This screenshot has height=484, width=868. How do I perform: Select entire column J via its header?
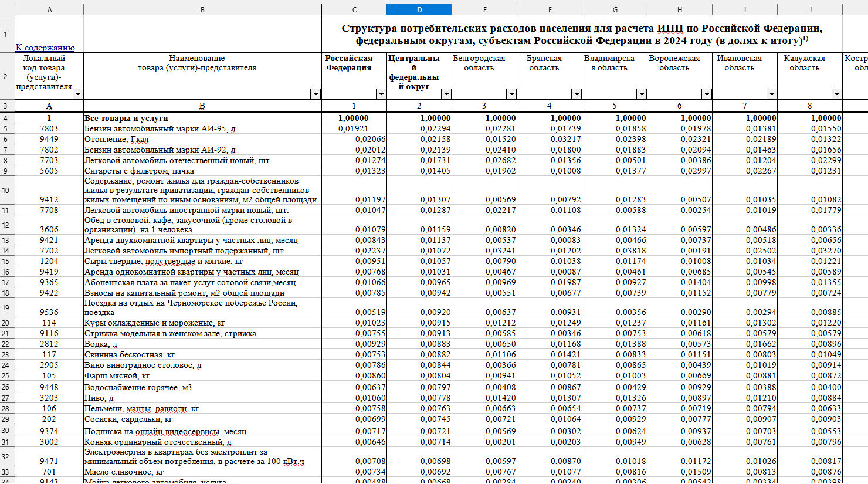point(810,10)
